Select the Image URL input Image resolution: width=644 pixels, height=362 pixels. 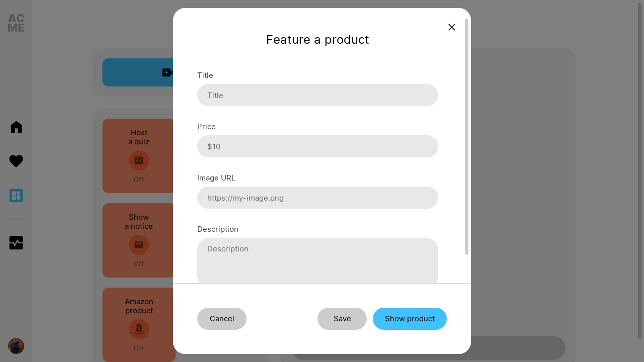coord(317,198)
